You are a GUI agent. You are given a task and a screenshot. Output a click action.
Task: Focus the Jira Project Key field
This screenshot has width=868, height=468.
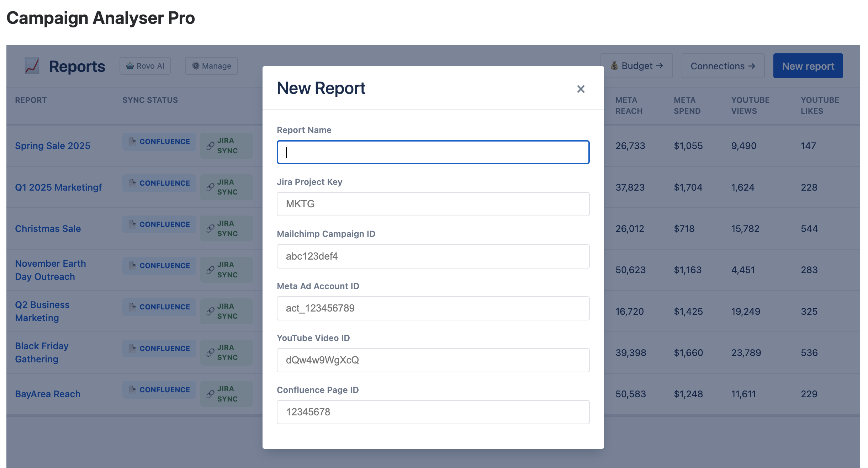click(x=433, y=204)
